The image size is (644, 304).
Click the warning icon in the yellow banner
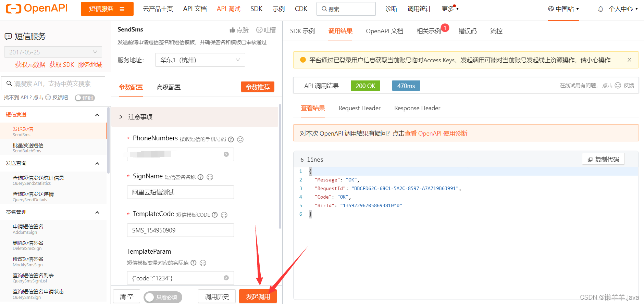[303, 60]
